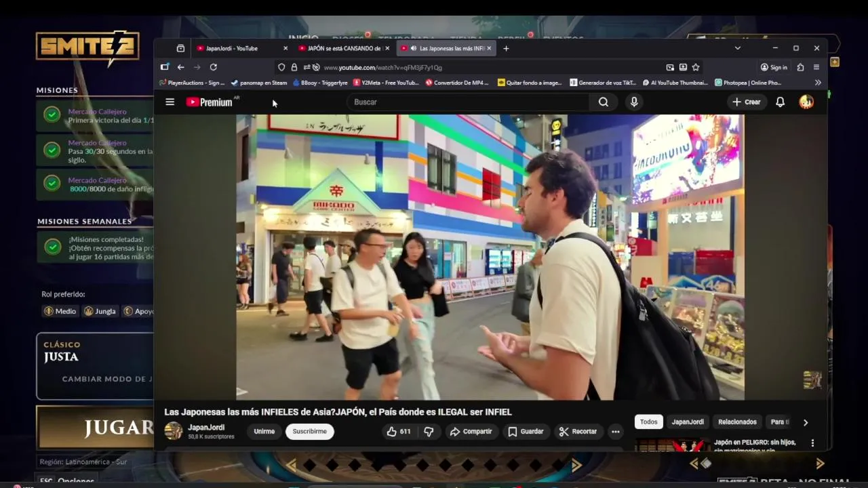The image size is (868, 488).
Task: Open the Photopea bookmark
Action: (748, 83)
